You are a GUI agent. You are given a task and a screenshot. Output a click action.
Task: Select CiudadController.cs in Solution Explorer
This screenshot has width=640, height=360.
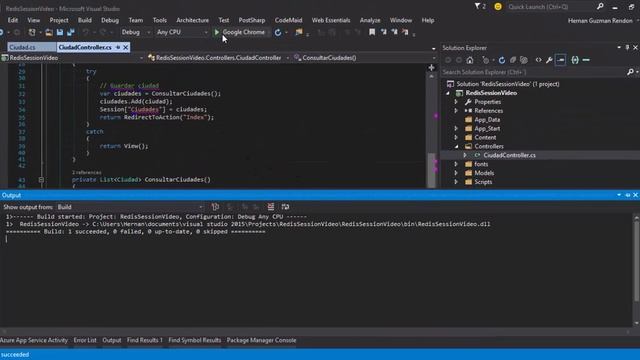coord(509,155)
